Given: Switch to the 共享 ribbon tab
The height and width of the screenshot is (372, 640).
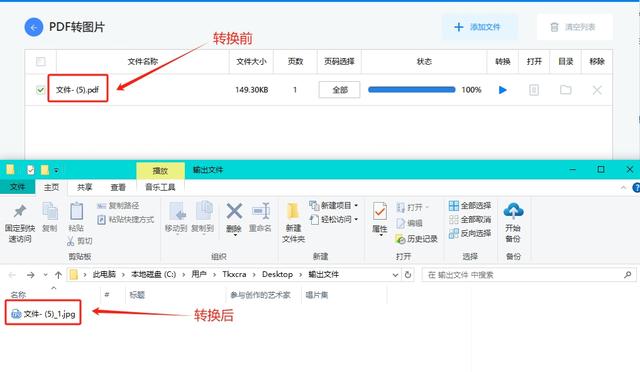Looking at the screenshot, I should [84, 187].
